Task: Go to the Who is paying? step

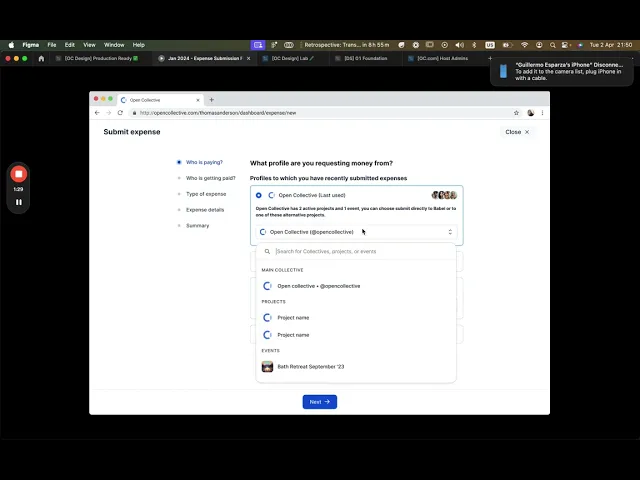Action: [204, 162]
